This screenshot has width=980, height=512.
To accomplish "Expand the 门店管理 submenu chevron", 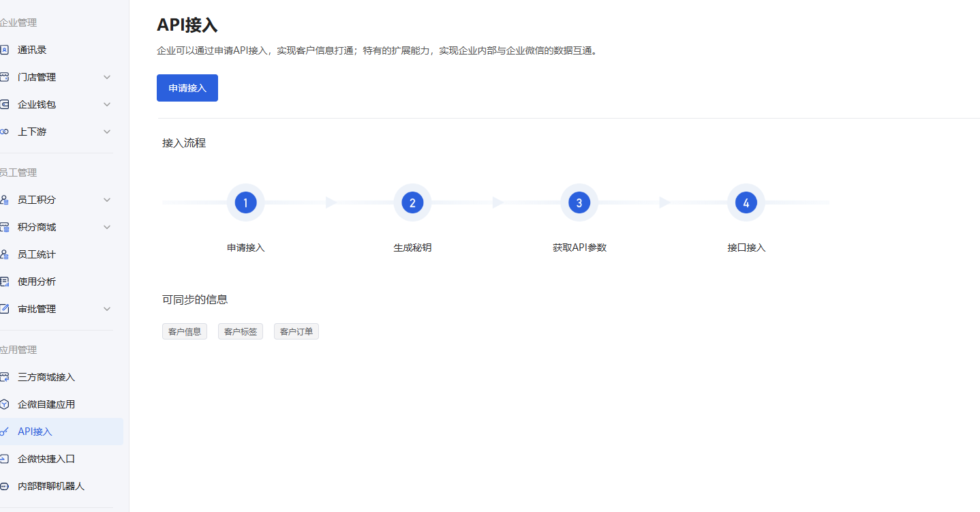I will pyautogui.click(x=107, y=77).
